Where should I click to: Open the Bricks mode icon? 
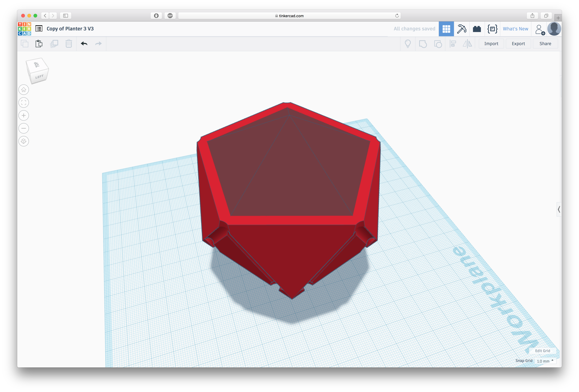(x=477, y=29)
